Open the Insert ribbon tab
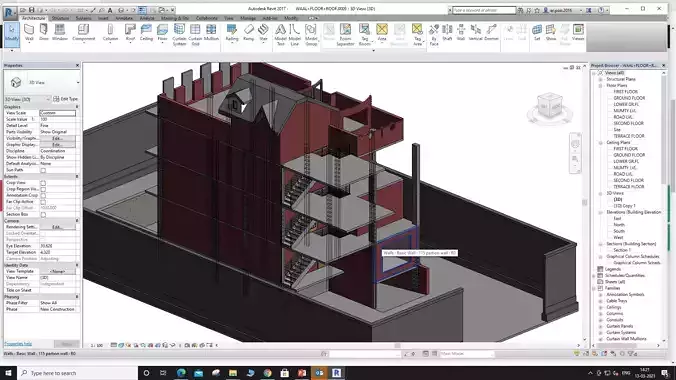 103,18
